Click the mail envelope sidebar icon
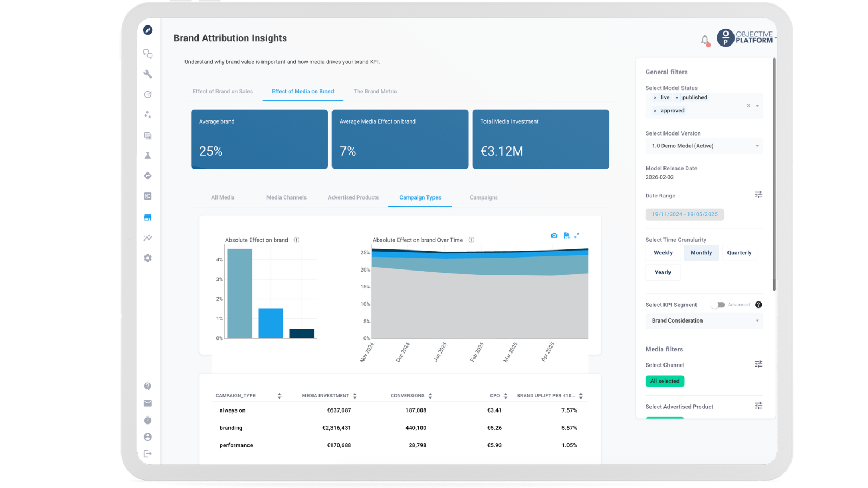The height and width of the screenshot is (488, 868). [x=148, y=403]
